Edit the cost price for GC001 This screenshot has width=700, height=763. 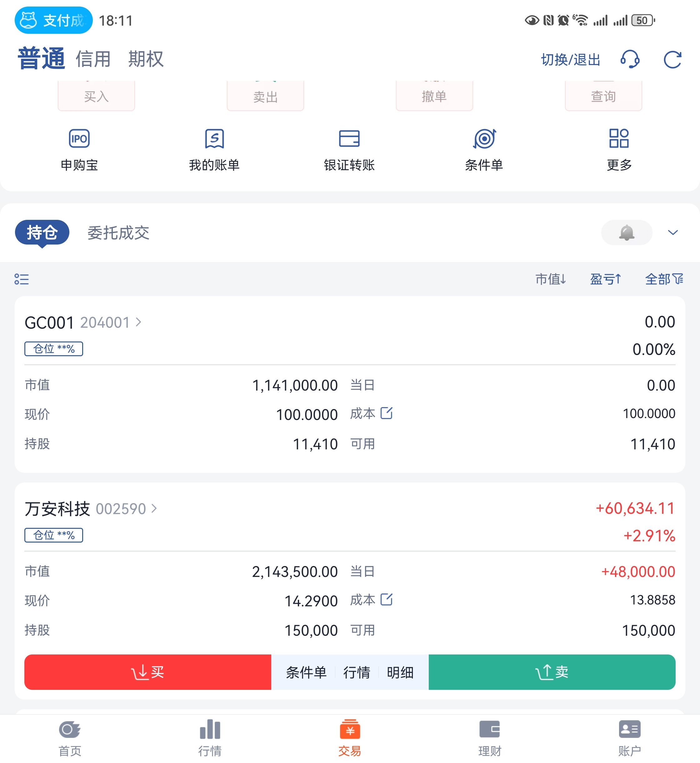tap(386, 413)
